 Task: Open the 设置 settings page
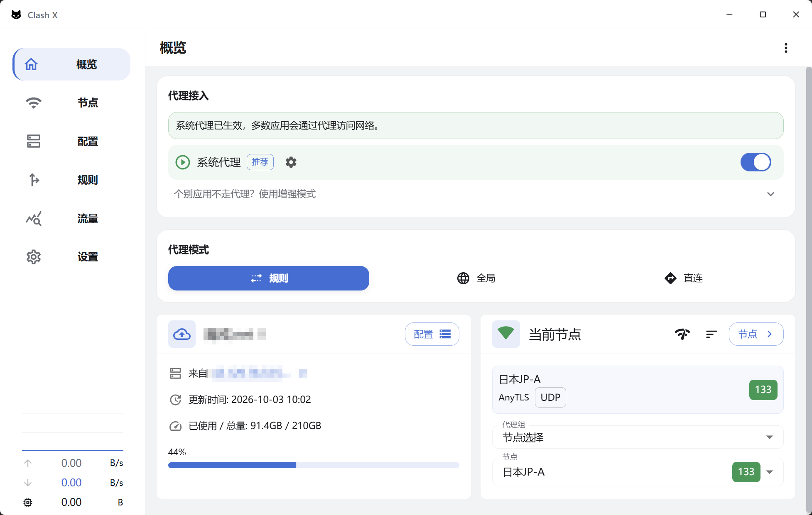71,257
